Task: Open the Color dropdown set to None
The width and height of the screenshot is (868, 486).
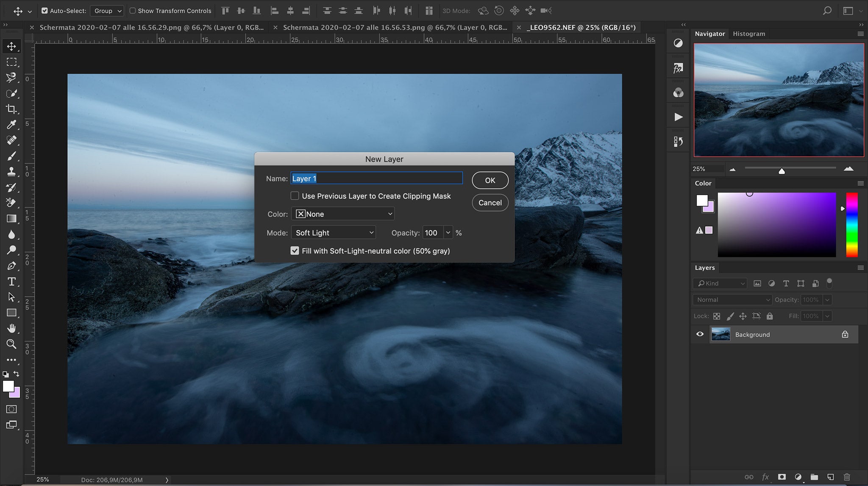Action: point(343,214)
